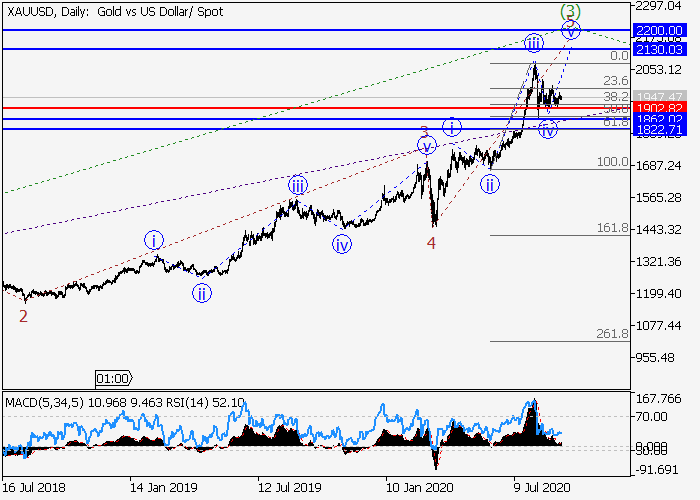Select the red wave 4 label
The image size is (700, 500).
tap(432, 243)
